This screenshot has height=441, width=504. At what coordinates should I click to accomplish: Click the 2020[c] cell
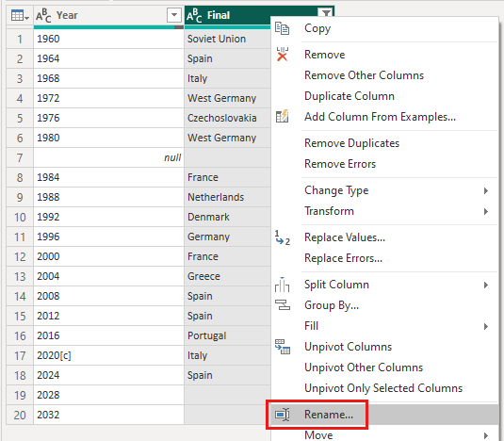[108, 355]
